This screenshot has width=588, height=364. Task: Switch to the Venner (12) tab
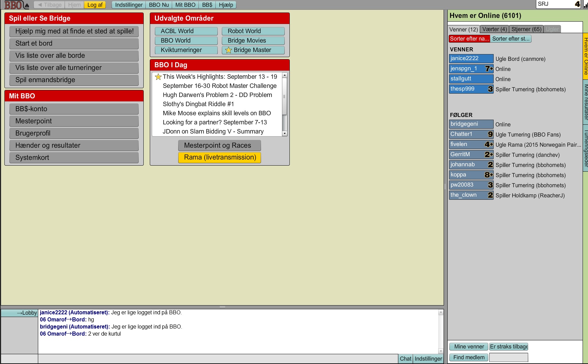click(x=464, y=29)
